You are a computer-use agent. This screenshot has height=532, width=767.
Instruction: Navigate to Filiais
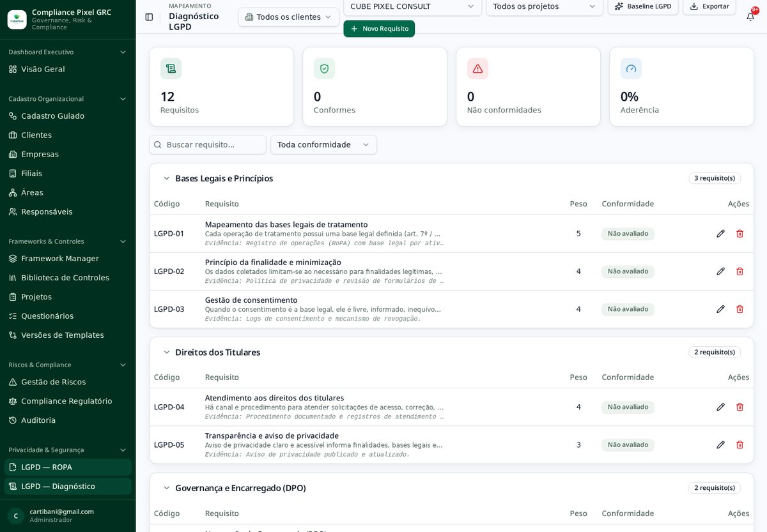pos(68,174)
